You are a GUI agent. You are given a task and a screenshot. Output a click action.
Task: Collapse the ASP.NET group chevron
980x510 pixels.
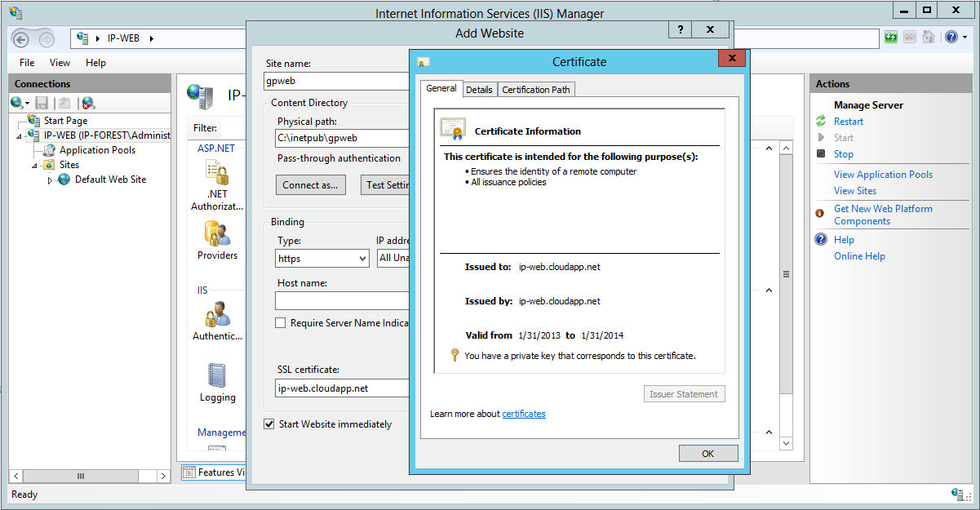(x=768, y=149)
